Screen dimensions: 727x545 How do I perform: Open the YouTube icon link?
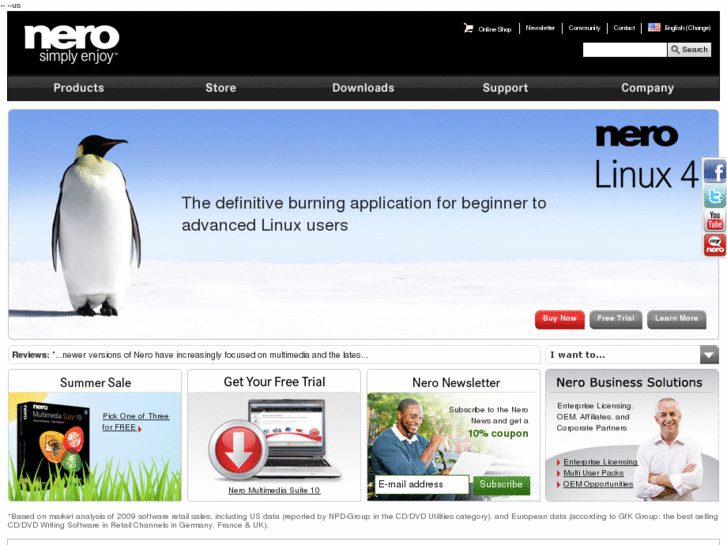pyautogui.click(x=714, y=220)
